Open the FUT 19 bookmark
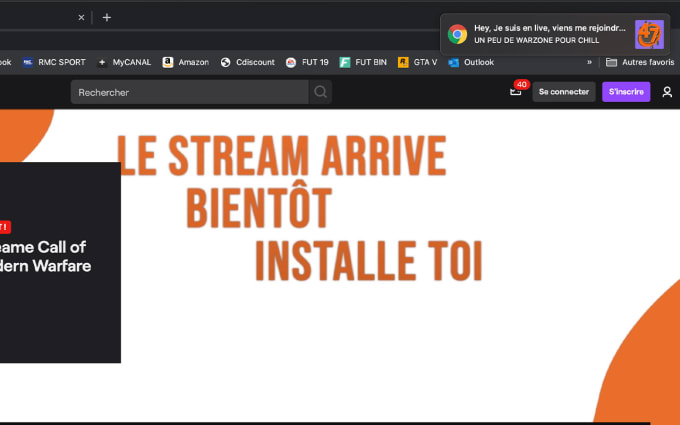Image resolution: width=680 pixels, height=425 pixels. click(x=307, y=62)
